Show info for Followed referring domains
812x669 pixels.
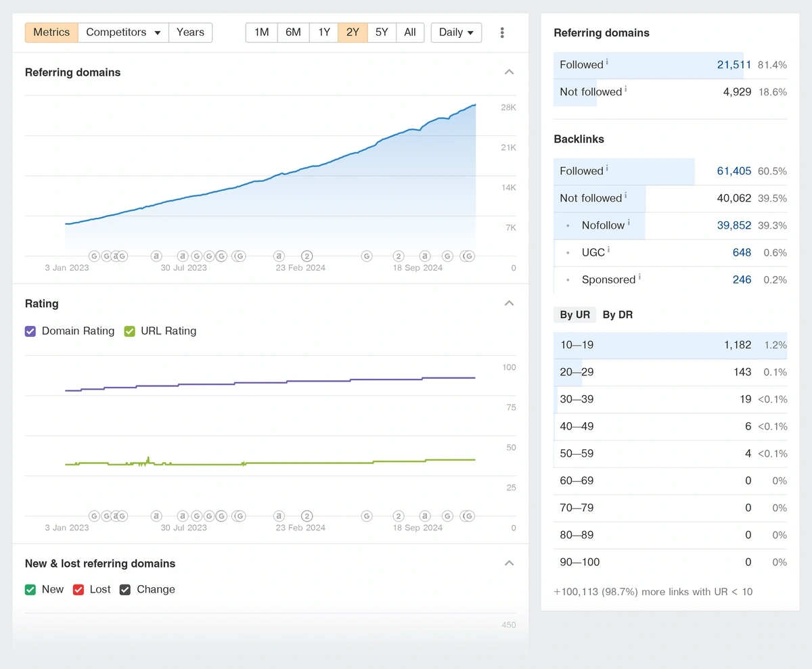coord(607,62)
